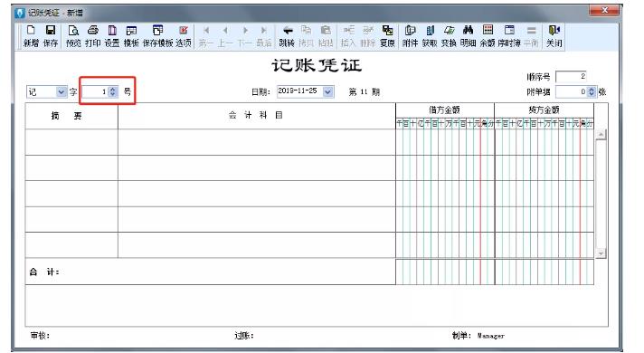The height and width of the screenshot is (353, 644).
Task: Decrease the 附单据 count spinner
Action: pos(592,94)
